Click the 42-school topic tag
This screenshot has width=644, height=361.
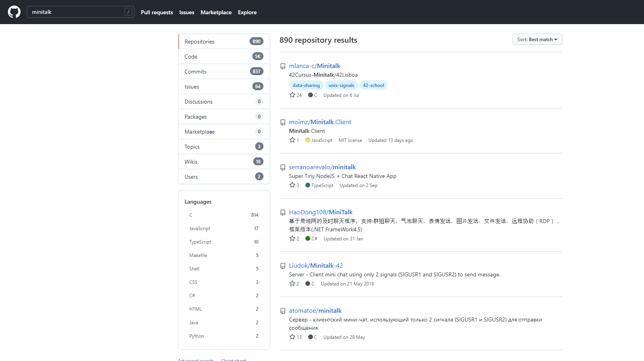pyautogui.click(x=373, y=85)
